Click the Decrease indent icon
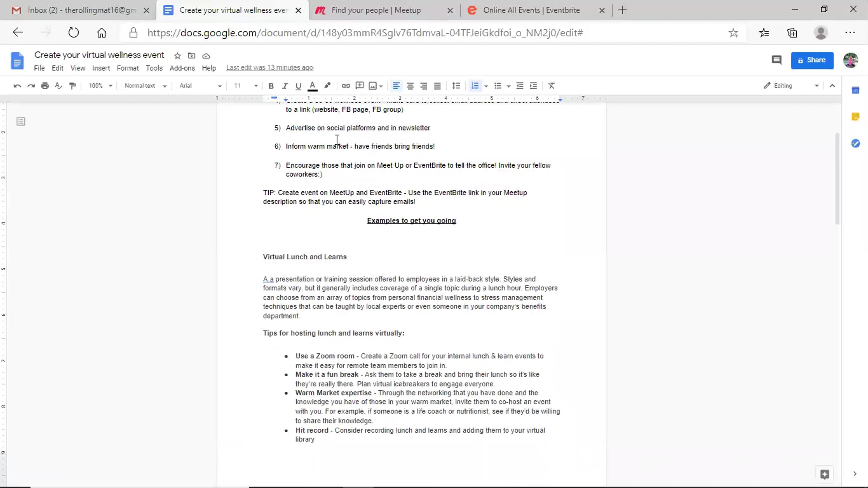 click(x=519, y=86)
